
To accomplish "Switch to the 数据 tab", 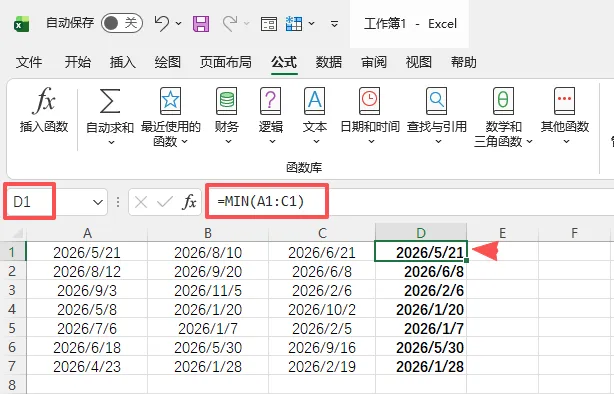I will pyautogui.click(x=329, y=62).
